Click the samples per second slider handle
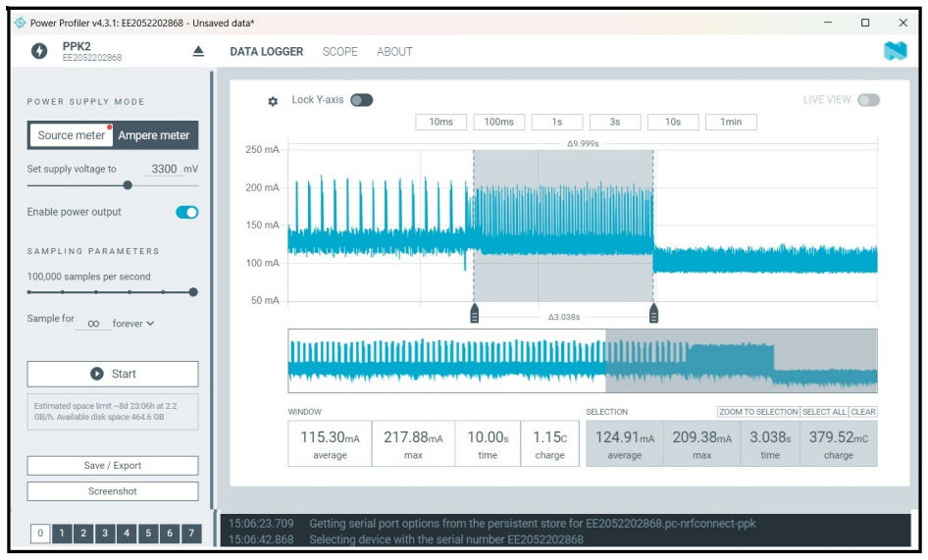 193,292
